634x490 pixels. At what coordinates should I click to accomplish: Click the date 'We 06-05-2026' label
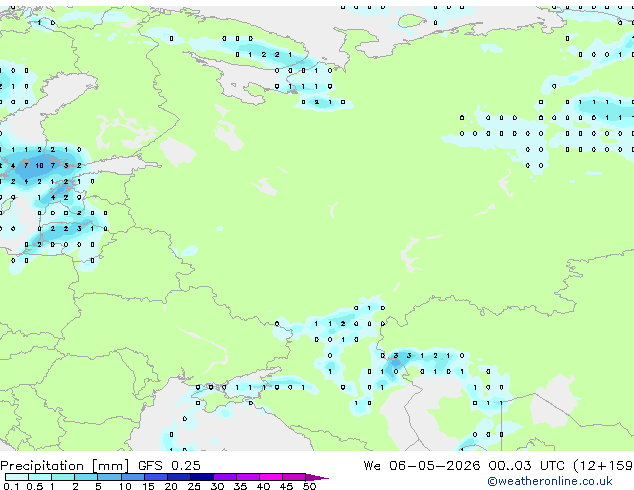[422, 466]
